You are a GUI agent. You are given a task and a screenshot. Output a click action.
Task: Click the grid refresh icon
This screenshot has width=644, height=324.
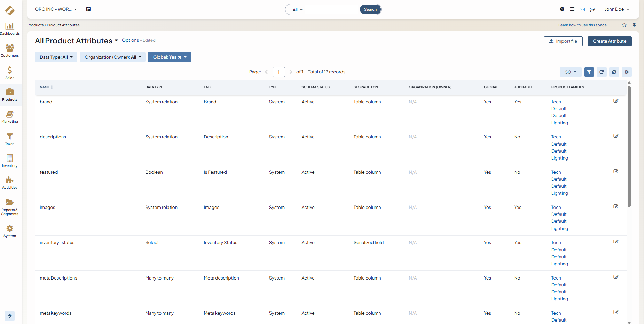(602, 72)
